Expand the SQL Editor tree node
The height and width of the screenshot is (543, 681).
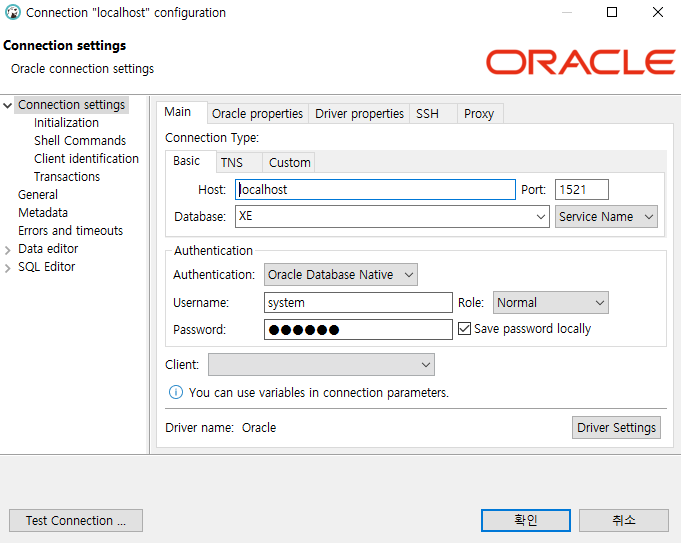(x=7, y=268)
